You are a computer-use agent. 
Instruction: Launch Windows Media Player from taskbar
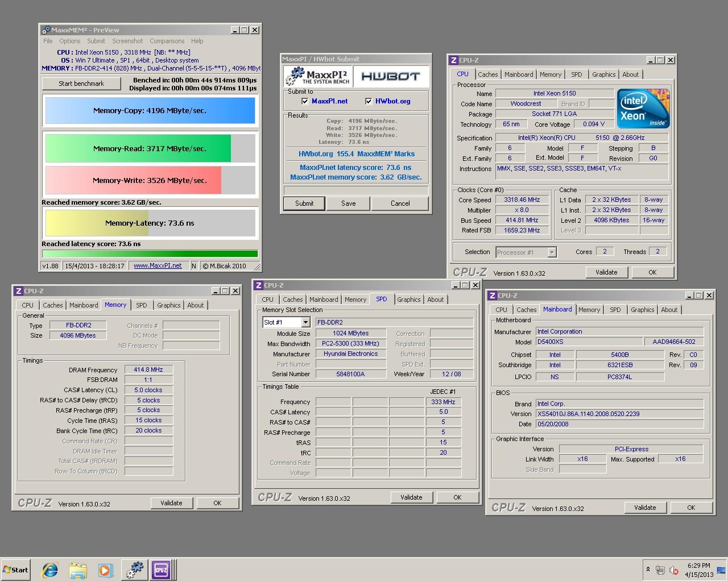tap(105, 570)
